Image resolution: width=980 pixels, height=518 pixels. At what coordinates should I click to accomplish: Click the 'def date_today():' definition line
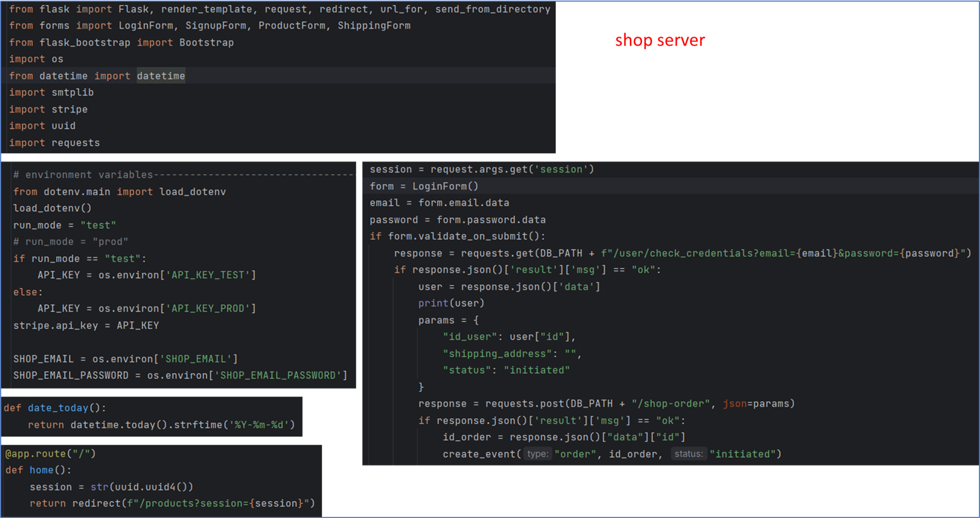click(55, 408)
